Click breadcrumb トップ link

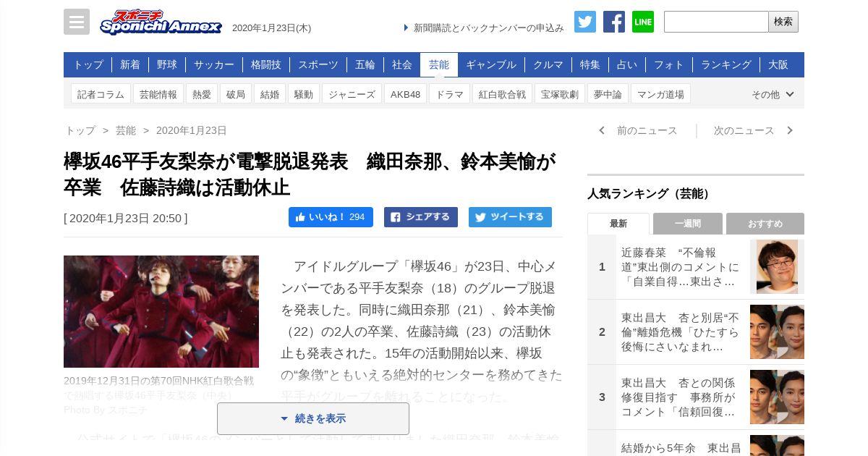click(x=80, y=130)
